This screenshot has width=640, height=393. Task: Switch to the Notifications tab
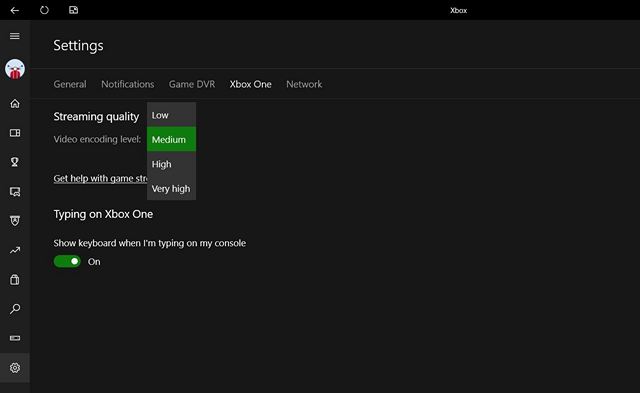tap(128, 84)
